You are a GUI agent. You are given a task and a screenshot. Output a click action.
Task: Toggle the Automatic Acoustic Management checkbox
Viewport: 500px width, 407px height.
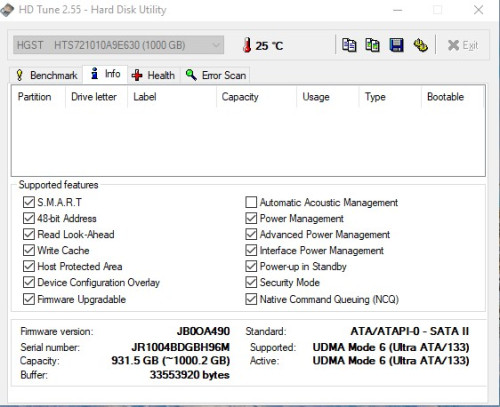click(251, 202)
